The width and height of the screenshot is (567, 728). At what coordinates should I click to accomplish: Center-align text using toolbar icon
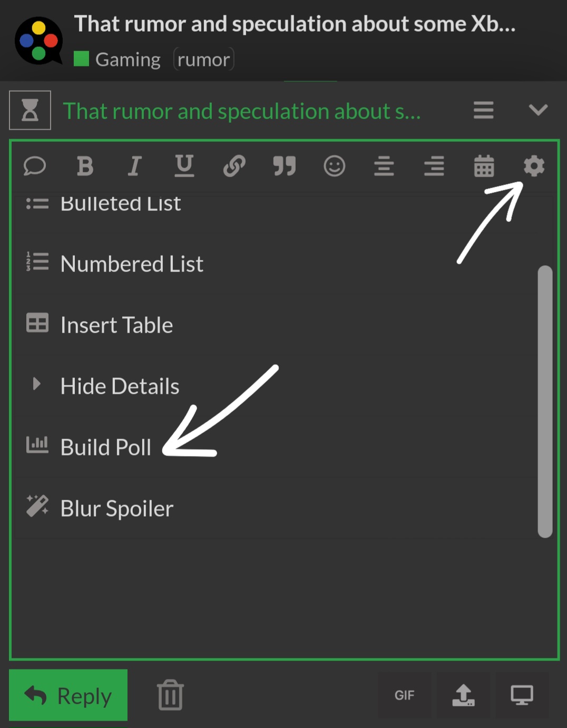[x=384, y=166]
